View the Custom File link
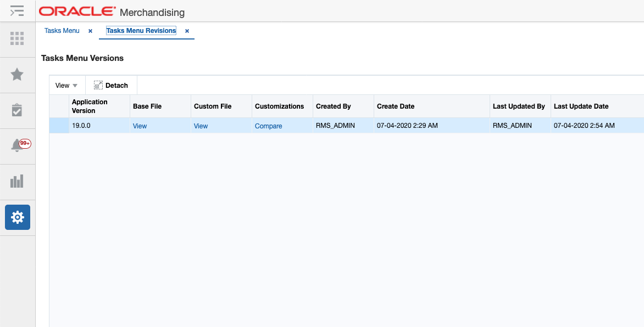This screenshot has height=327, width=644. coord(201,126)
